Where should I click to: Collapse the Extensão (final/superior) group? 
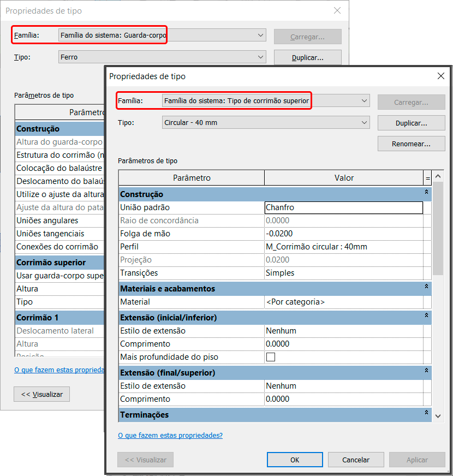(426, 371)
